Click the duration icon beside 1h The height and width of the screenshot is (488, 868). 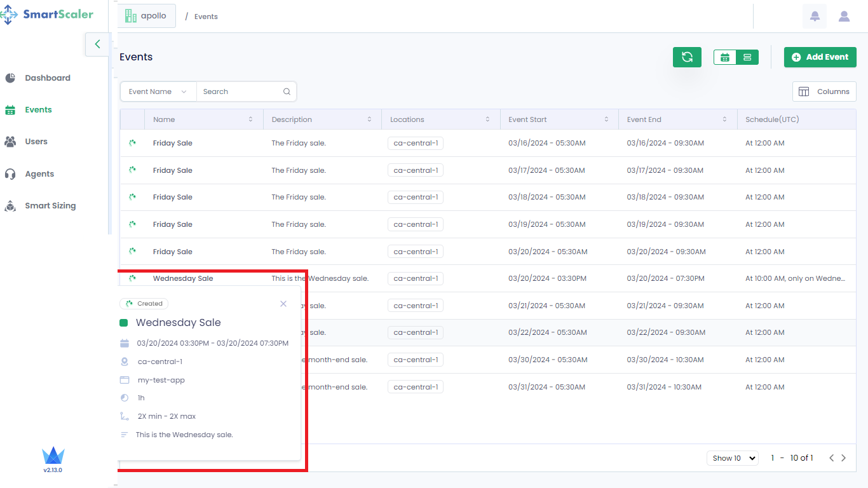coord(125,398)
